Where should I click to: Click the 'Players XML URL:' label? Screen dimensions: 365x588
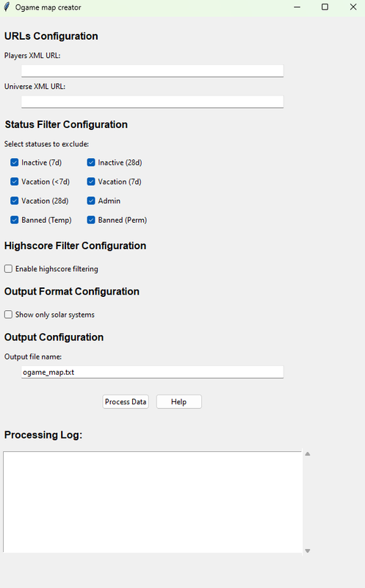coord(32,56)
